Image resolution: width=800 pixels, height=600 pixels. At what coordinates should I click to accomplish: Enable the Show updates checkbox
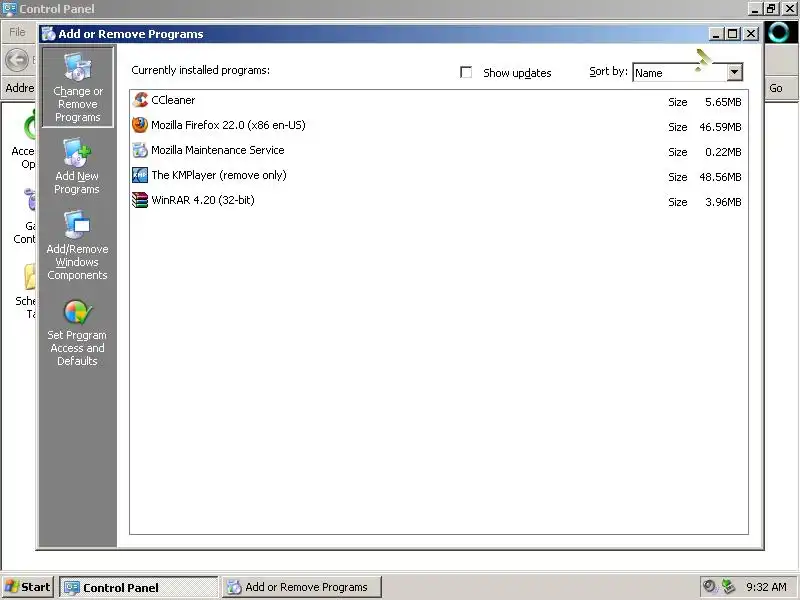point(466,72)
